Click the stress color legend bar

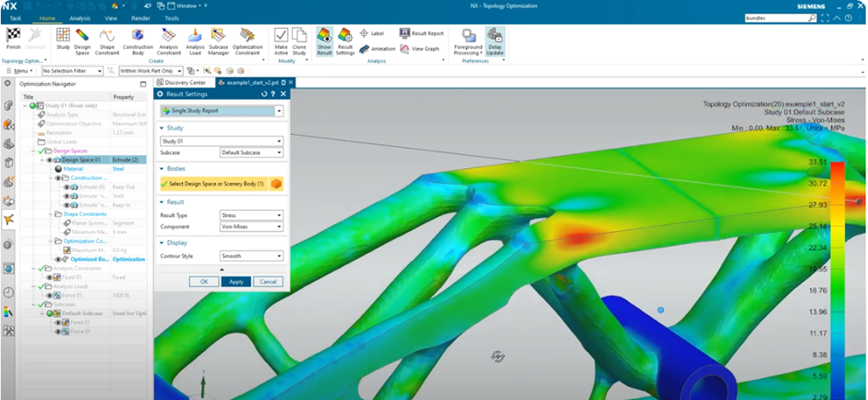click(x=838, y=280)
